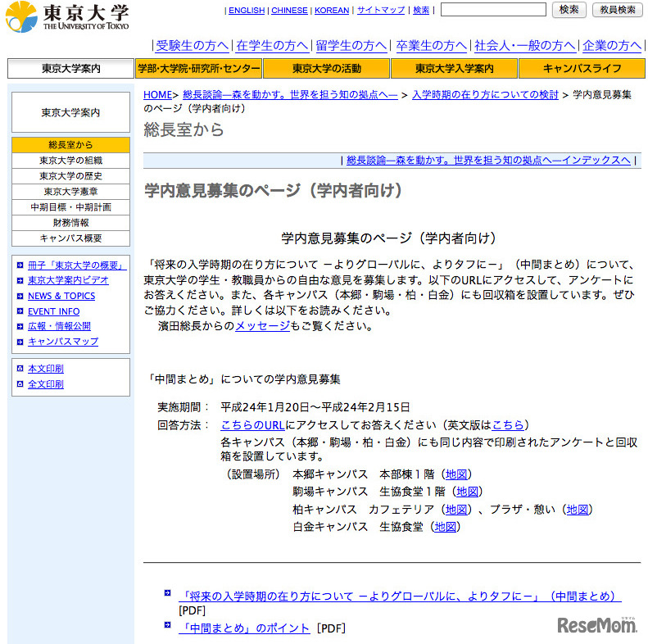Open the メッセージ link from the president
The width and height of the screenshot is (648, 644).
262,326
